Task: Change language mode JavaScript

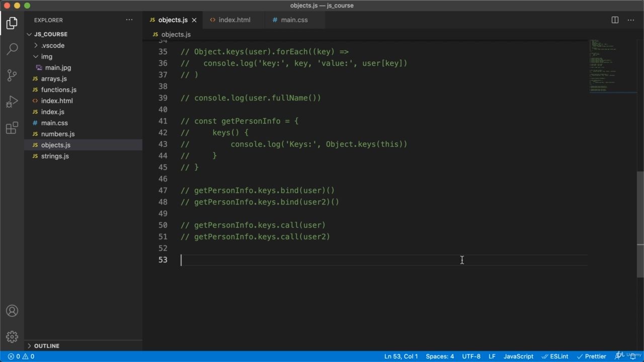Action: (x=518, y=356)
